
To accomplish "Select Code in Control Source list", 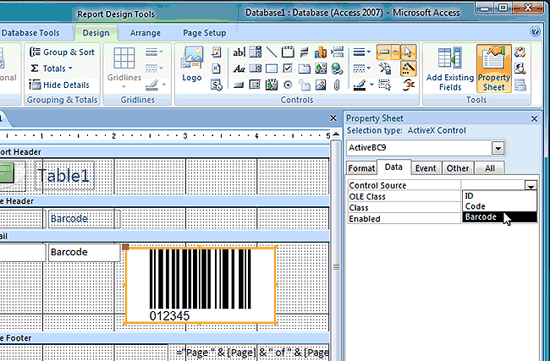I will (x=499, y=207).
